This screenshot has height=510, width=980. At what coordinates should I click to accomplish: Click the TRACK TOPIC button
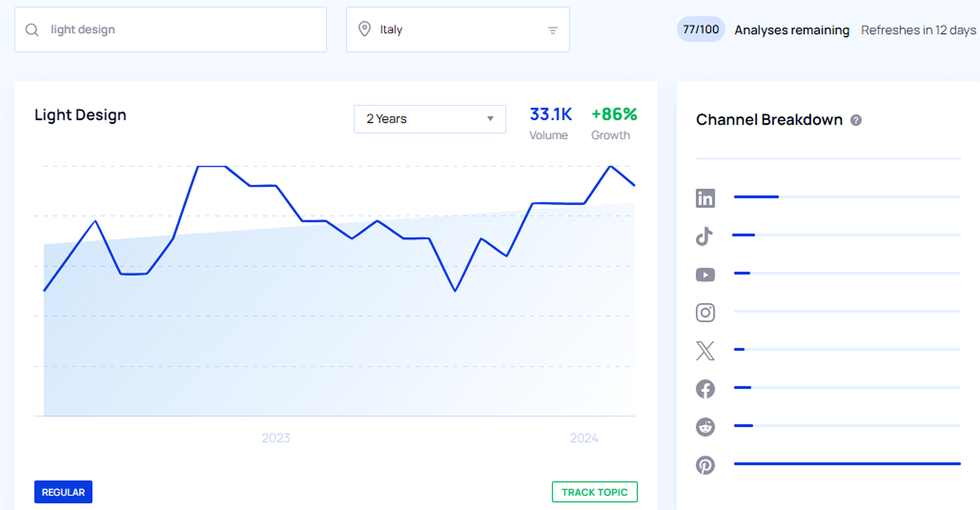594,492
